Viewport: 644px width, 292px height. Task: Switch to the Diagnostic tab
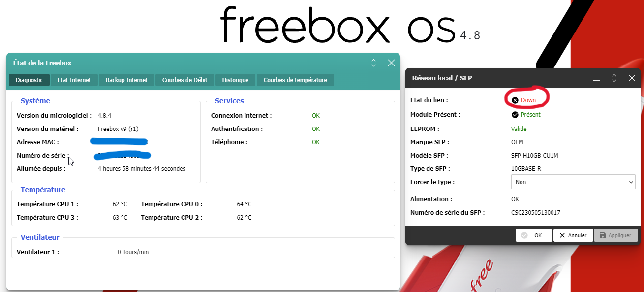pyautogui.click(x=29, y=80)
